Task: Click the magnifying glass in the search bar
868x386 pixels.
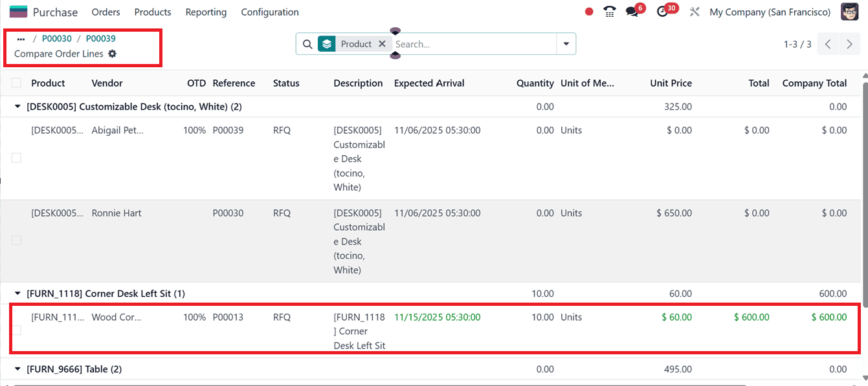Action: tap(307, 43)
